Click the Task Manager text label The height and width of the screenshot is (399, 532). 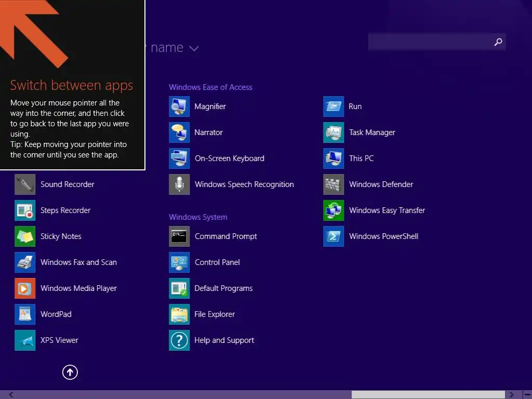(372, 132)
